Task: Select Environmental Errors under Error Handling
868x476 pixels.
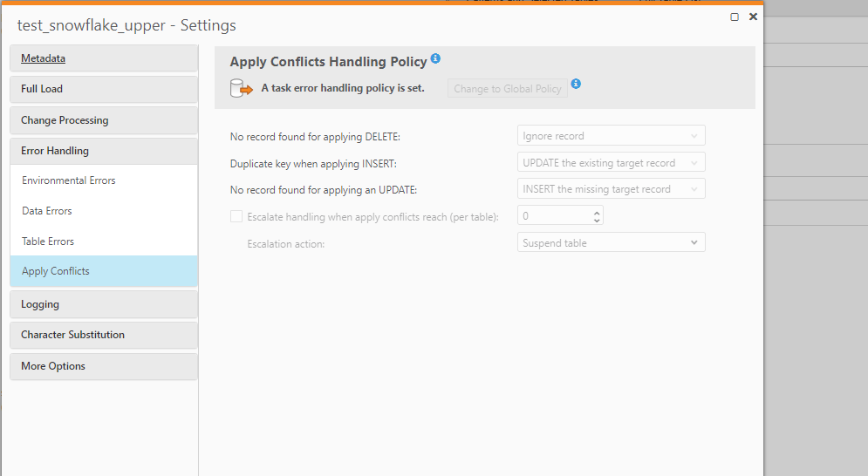Action: coord(69,180)
